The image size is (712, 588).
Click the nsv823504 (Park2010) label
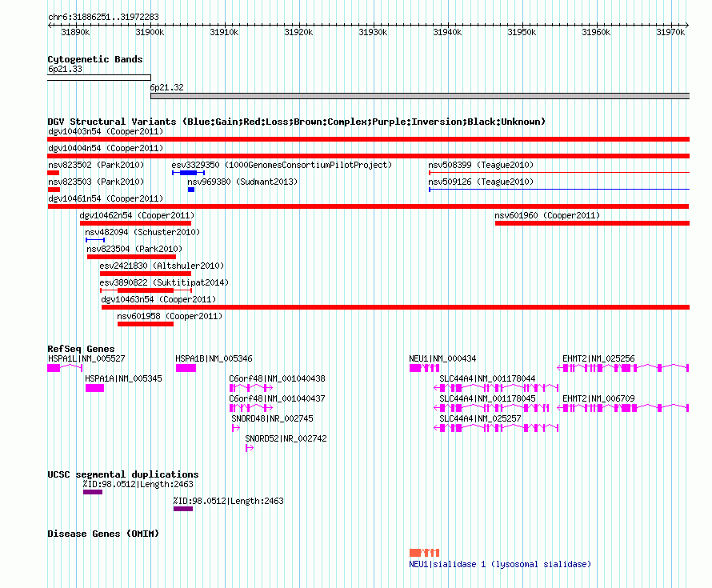coord(134,250)
